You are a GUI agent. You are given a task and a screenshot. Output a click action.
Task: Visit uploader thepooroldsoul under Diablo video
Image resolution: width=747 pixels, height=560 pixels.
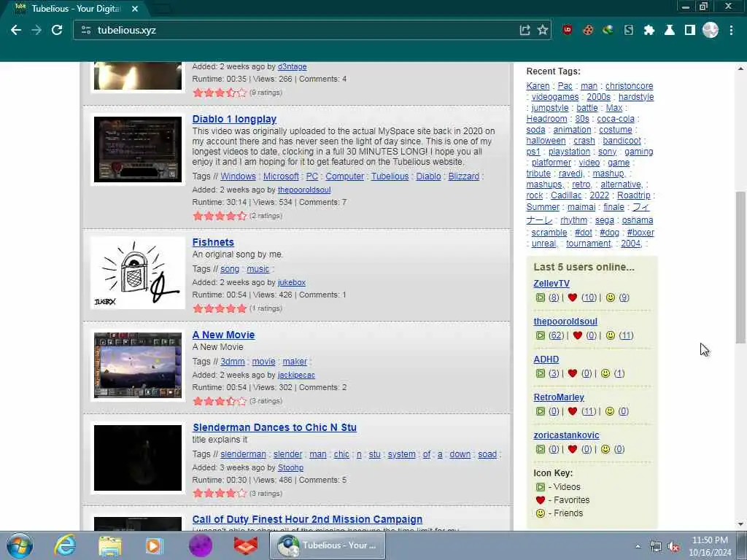coord(304,190)
